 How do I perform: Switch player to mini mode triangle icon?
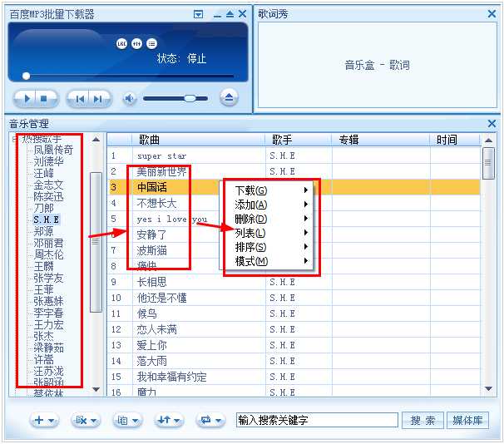point(230,14)
